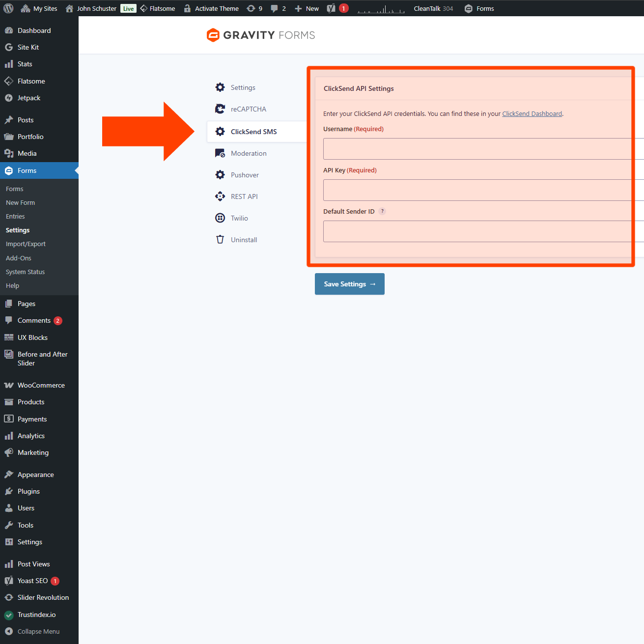Click the Save Settings button

point(349,284)
